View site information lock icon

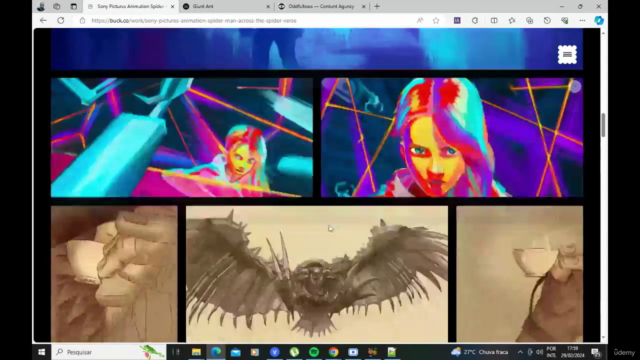pyautogui.click(x=82, y=20)
